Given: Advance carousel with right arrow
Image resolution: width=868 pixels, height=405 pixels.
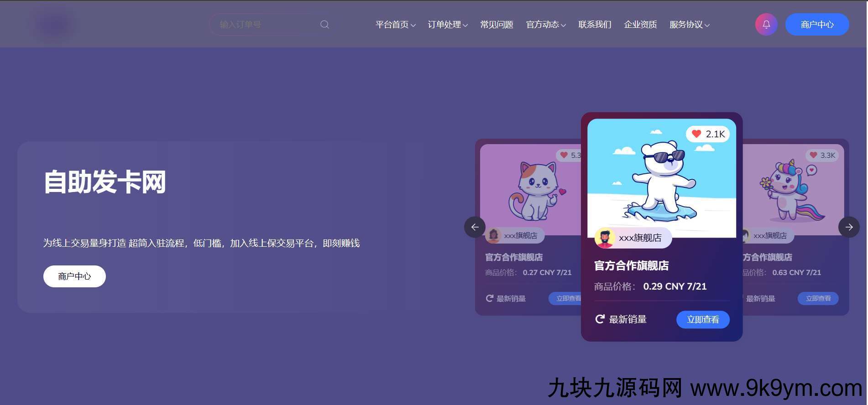Looking at the screenshot, I should (x=849, y=227).
